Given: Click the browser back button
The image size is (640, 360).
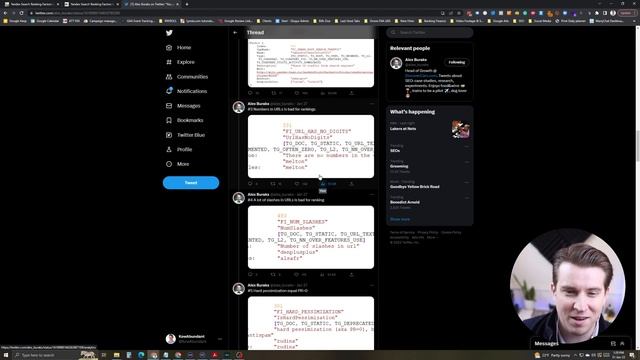Looking at the screenshot, I should click(x=5, y=13).
